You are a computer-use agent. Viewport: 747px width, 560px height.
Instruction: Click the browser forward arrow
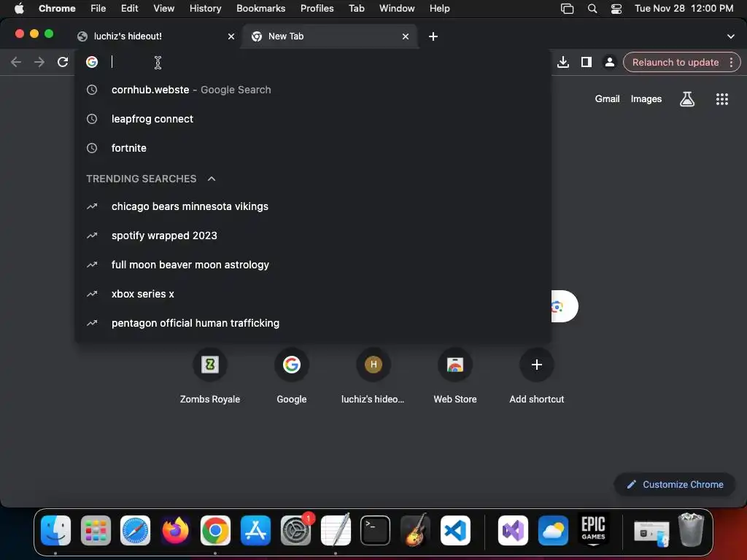coord(39,62)
